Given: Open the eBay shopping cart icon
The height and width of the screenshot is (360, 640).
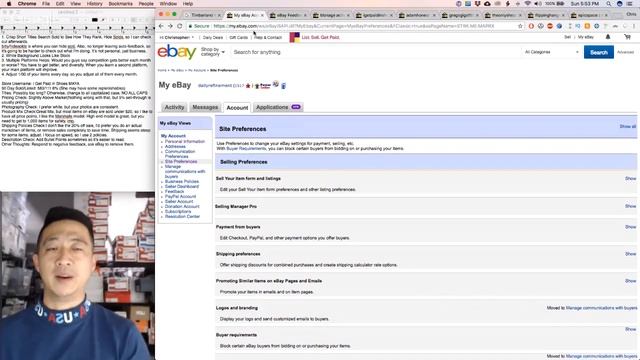Looking at the screenshot, I should tap(627, 37).
